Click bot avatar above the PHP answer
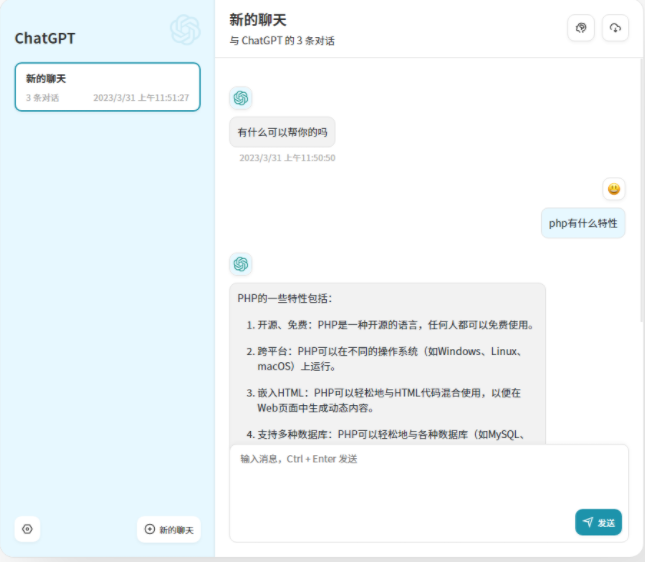The image size is (645, 562). coord(240,264)
